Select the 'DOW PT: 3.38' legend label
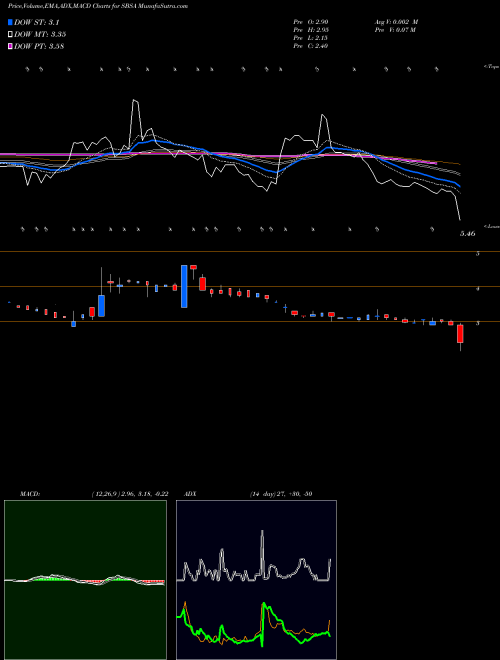 click(39, 47)
